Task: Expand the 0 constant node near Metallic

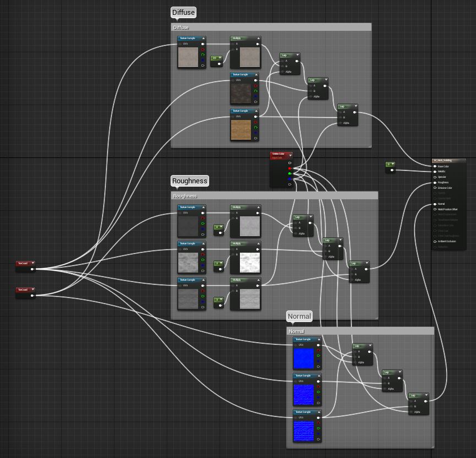Action: (x=393, y=164)
